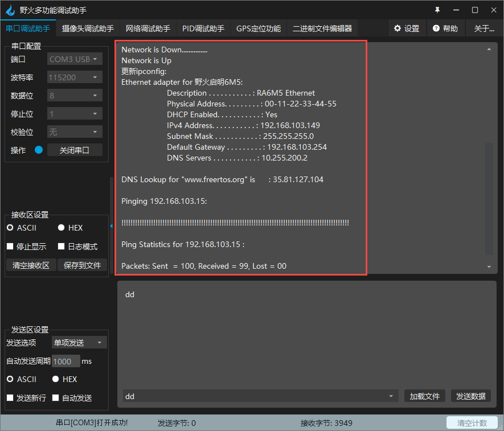The height and width of the screenshot is (431, 504).
Task: Switch to the 摄像头调试助手 tab
Action: (88, 28)
